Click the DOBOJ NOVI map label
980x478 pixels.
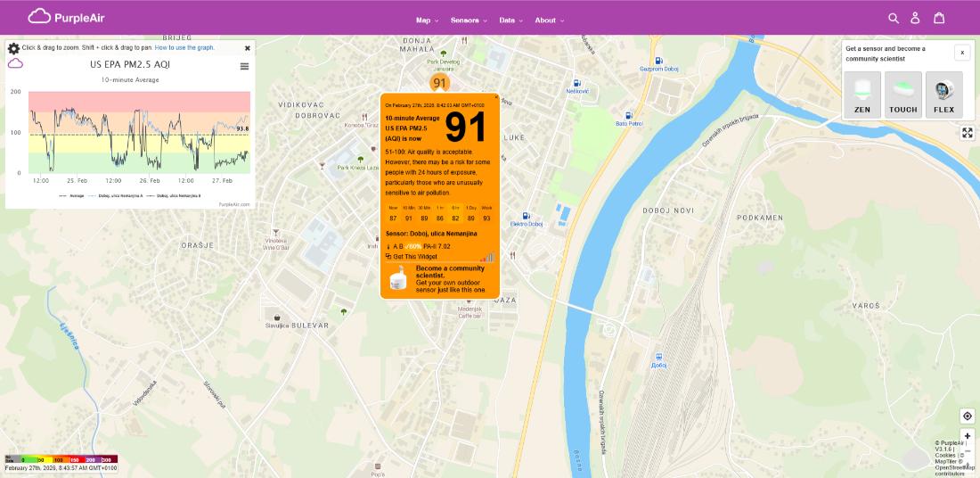click(x=669, y=210)
